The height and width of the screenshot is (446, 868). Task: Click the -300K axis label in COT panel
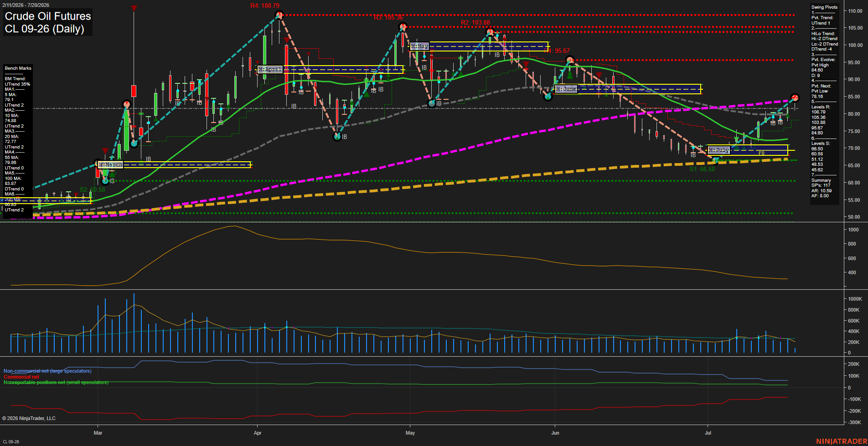(x=854, y=422)
